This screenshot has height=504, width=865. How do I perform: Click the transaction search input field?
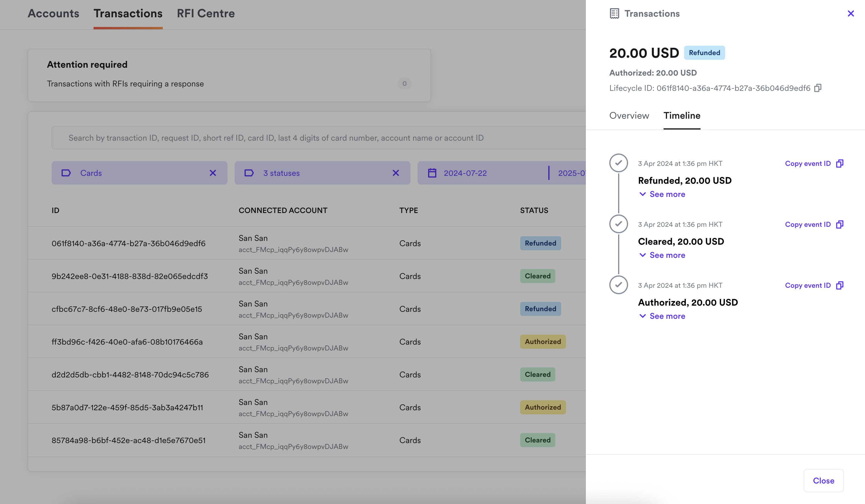[x=309, y=138]
